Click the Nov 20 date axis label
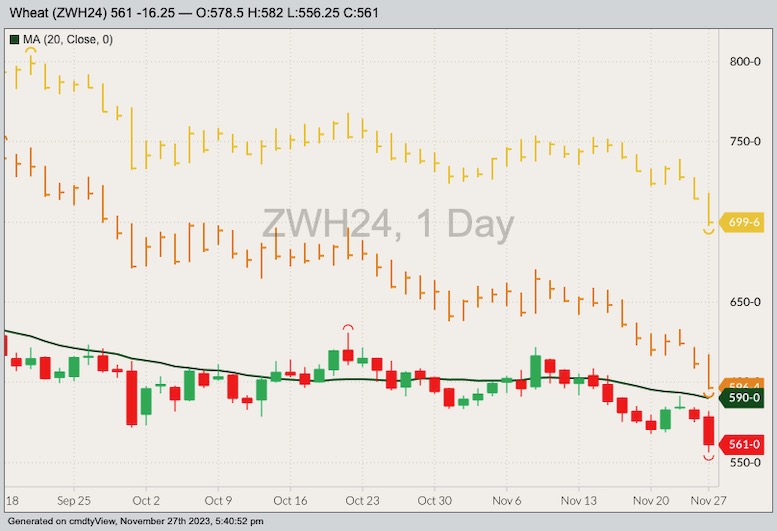This screenshot has width=777, height=531. click(x=651, y=501)
